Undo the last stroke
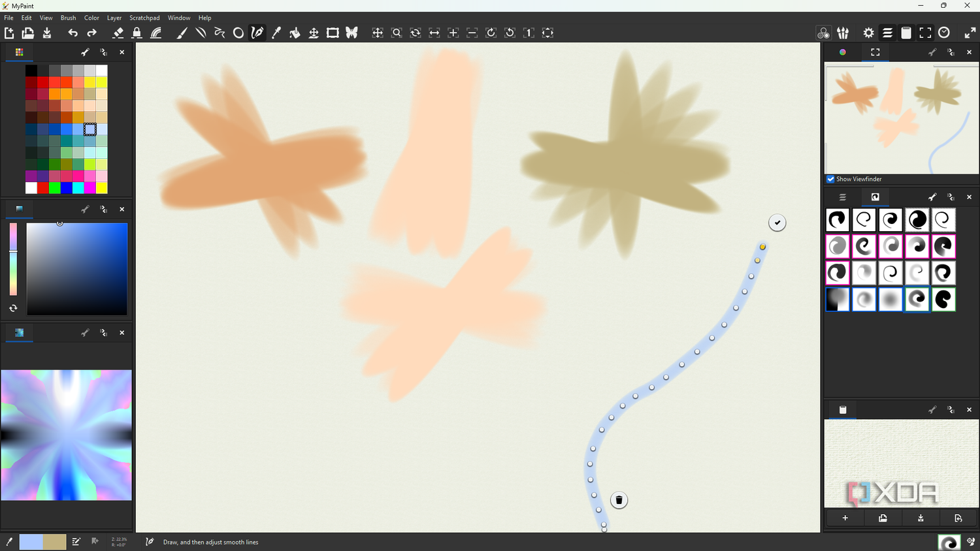 pyautogui.click(x=73, y=33)
